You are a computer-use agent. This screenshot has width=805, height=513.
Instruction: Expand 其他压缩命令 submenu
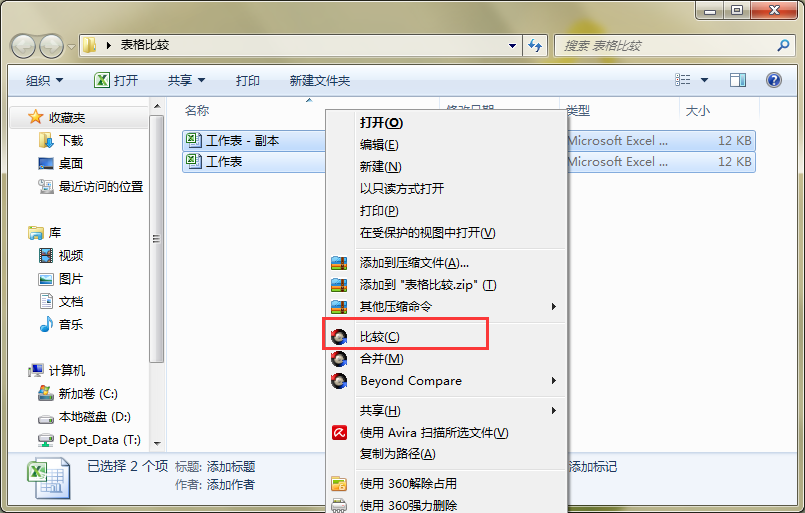[x=447, y=307]
